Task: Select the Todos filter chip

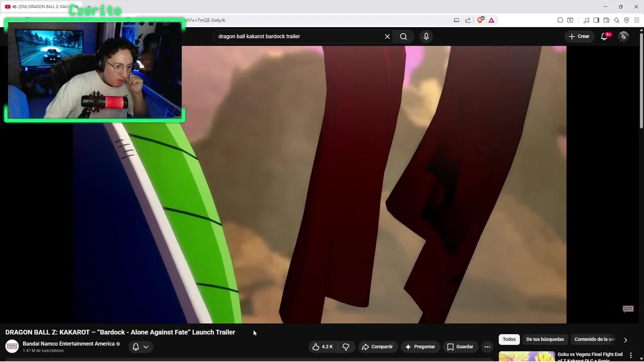Action: (x=509, y=339)
